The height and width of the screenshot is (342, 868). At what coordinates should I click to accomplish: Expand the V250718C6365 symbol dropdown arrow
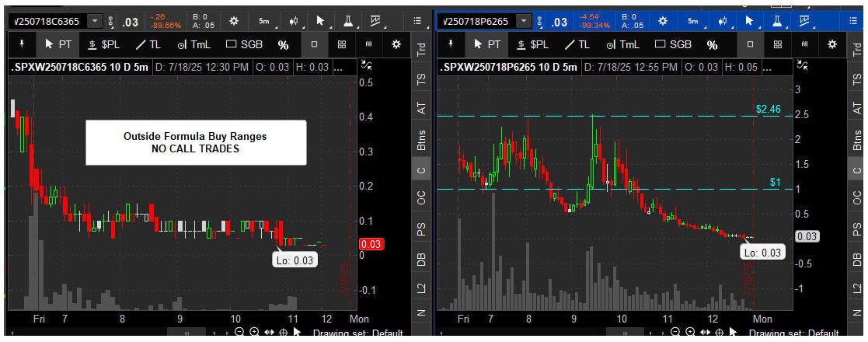click(96, 22)
